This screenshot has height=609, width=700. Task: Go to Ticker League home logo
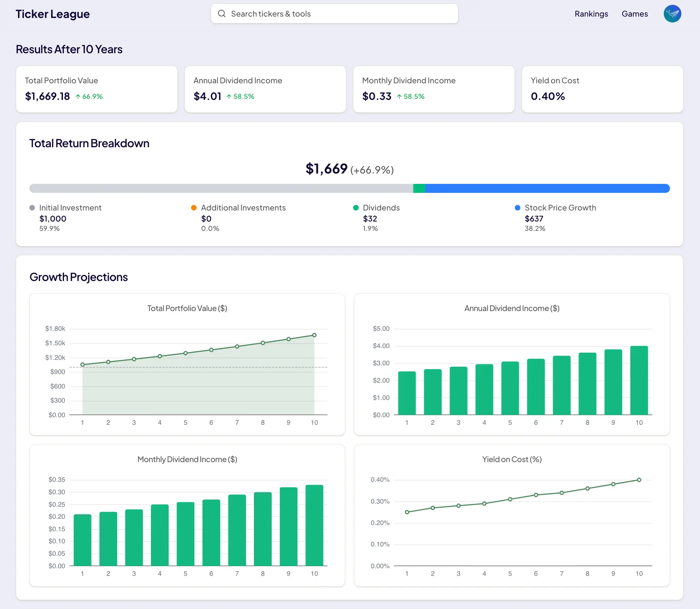point(53,14)
